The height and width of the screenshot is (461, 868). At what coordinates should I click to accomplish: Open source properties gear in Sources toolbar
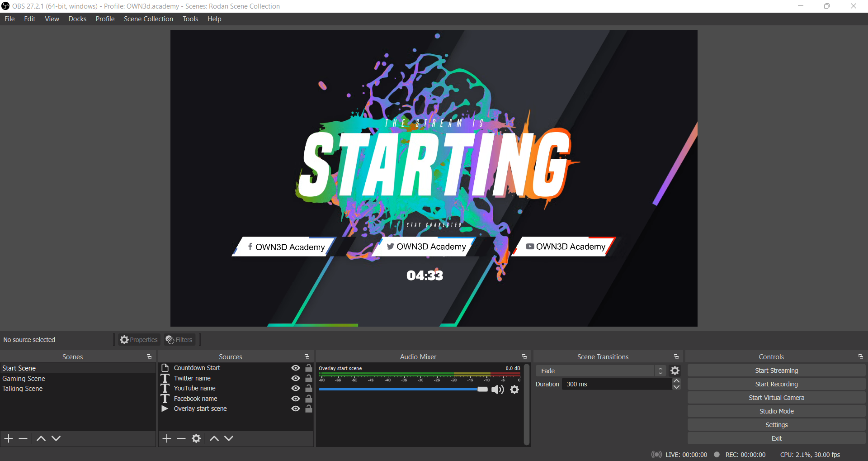pyautogui.click(x=196, y=438)
